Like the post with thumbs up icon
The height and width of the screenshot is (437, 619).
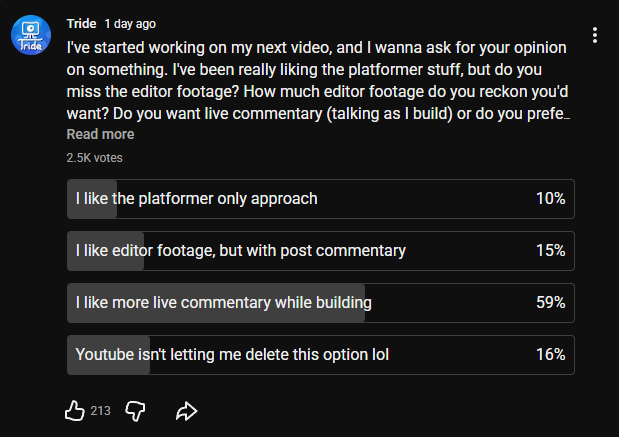[x=75, y=411]
